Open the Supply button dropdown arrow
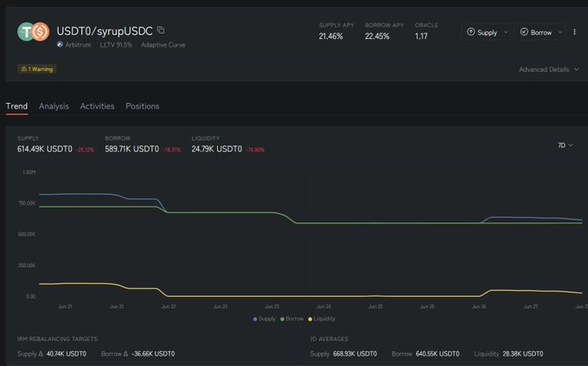This screenshot has height=366, width=588. pos(506,32)
